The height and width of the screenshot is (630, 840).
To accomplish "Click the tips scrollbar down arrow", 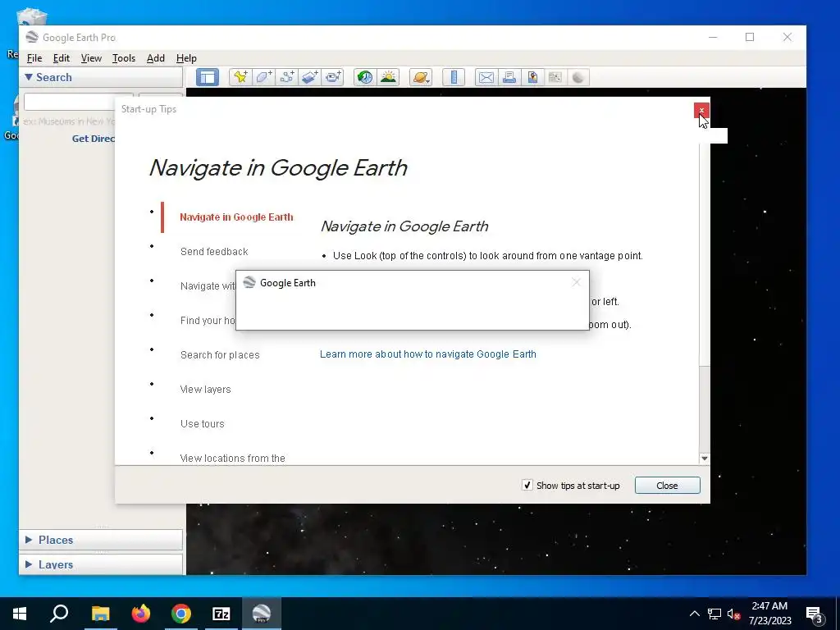I will (705, 459).
